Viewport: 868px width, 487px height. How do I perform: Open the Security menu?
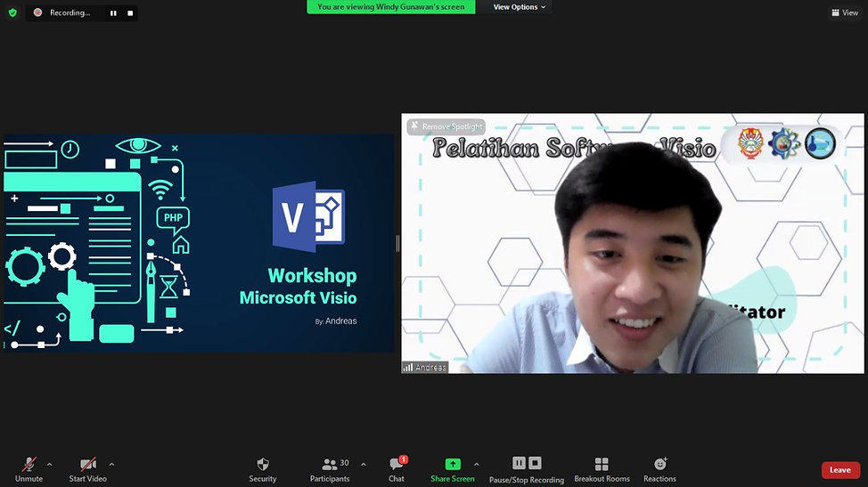coord(262,469)
